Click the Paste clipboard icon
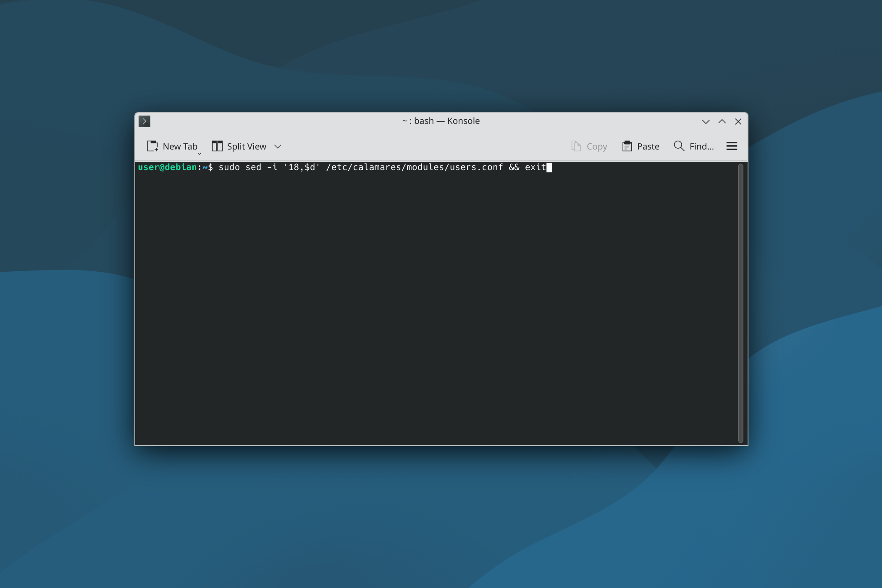 [x=627, y=146]
